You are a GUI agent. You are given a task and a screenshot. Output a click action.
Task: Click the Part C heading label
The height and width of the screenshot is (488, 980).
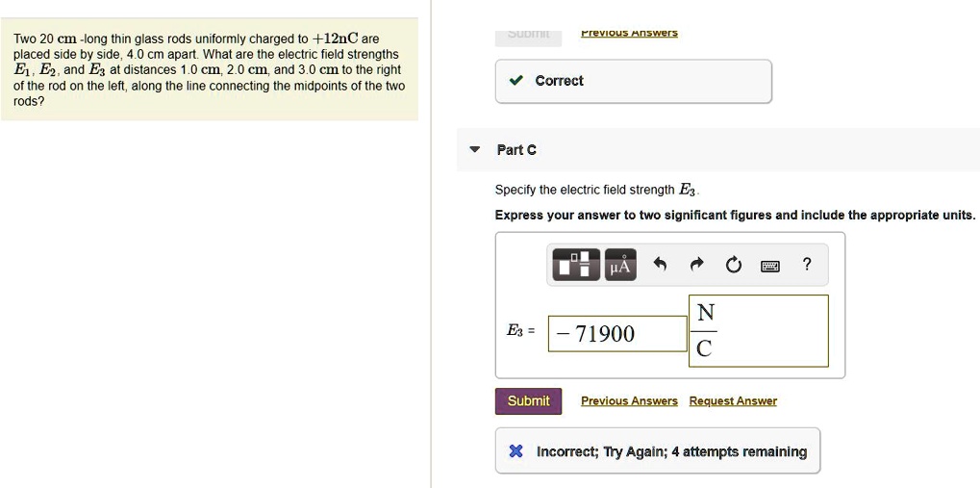(x=516, y=150)
